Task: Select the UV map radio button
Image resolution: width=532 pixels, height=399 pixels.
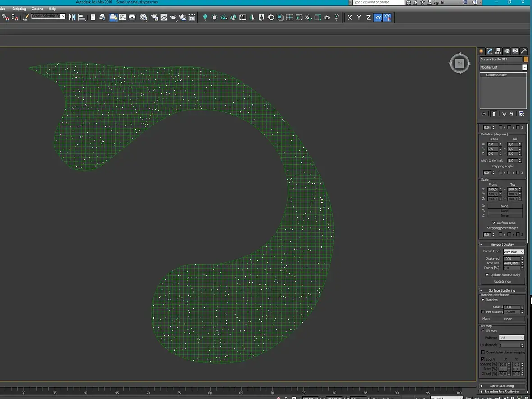Action: tap(483, 331)
